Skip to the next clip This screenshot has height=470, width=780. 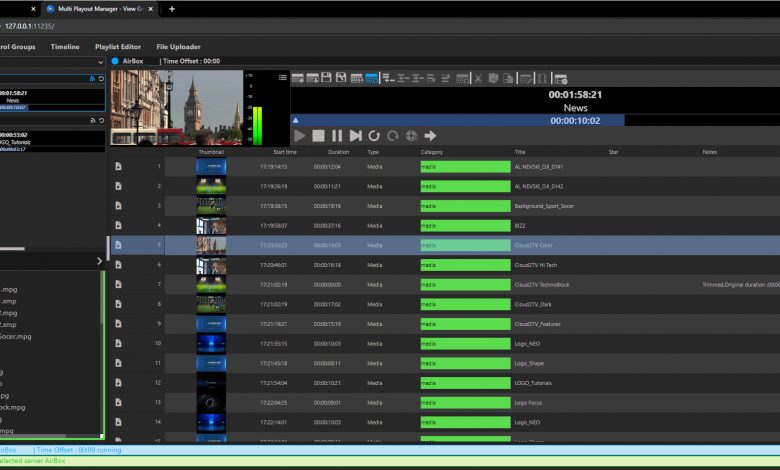point(355,135)
